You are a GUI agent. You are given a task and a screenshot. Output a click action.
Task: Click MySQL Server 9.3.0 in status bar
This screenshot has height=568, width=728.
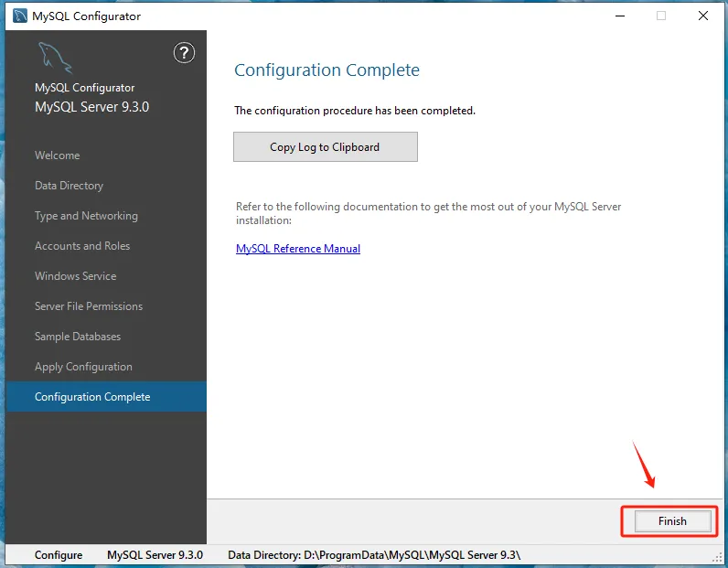[155, 555]
